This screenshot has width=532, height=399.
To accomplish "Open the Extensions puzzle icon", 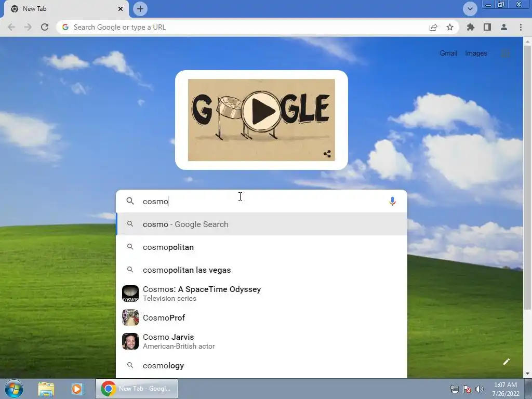I will pos(471,27).
